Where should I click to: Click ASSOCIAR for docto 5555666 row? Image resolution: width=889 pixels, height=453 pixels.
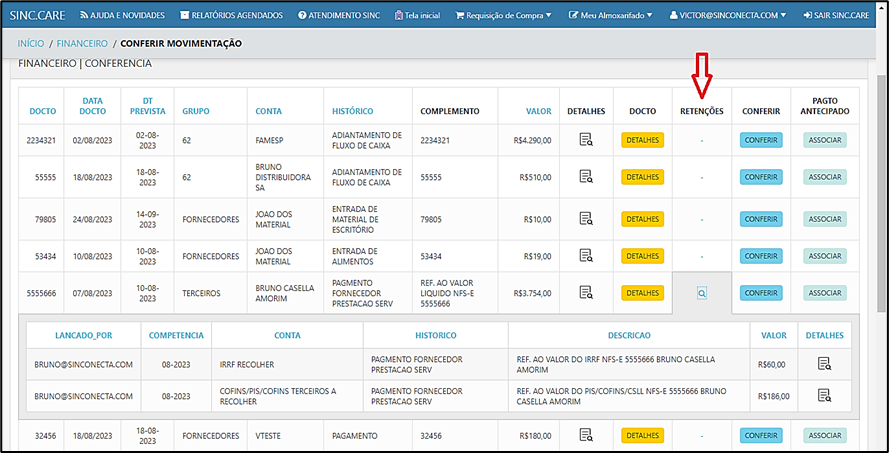pyautogui.click(x=825, y=293)
